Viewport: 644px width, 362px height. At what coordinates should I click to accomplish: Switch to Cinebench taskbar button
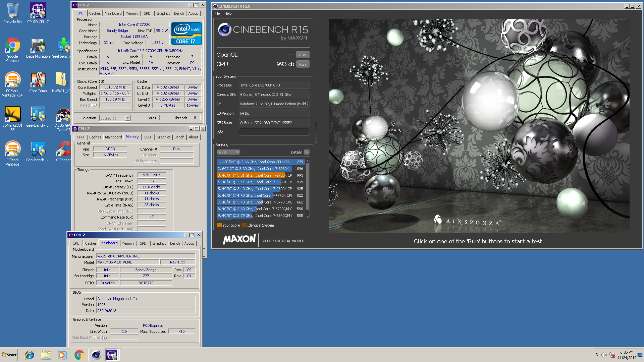point(96,355)
